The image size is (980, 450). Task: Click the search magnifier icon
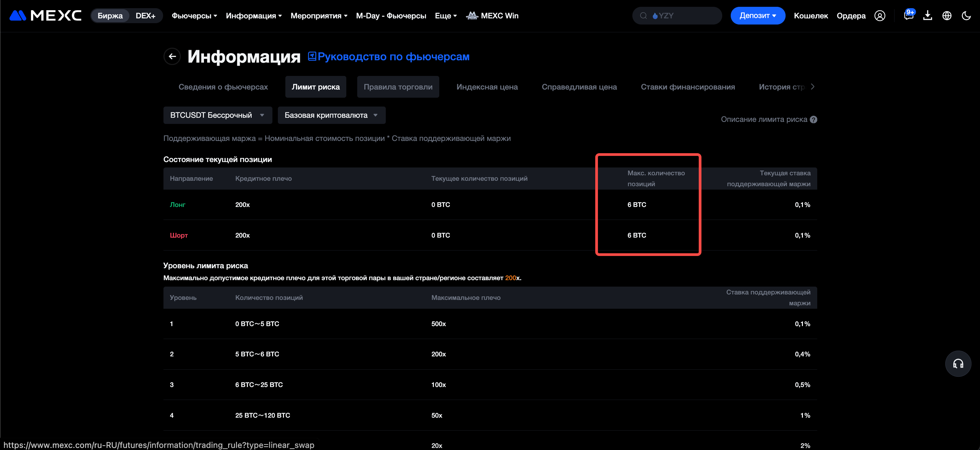643,16
